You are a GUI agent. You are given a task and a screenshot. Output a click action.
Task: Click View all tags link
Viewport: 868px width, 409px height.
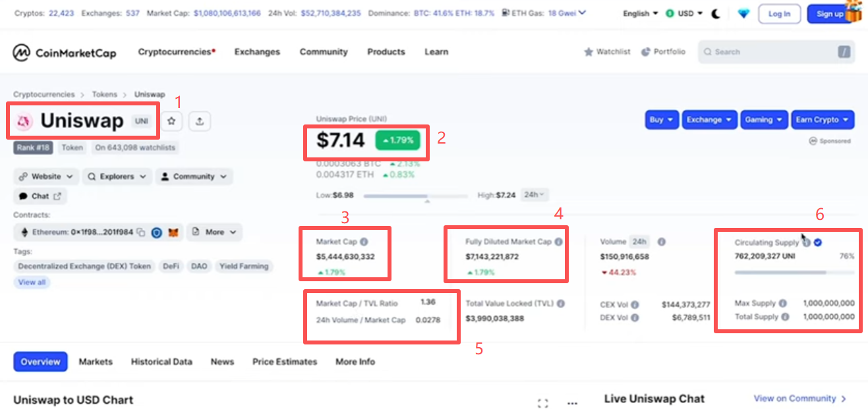coord(32,283)
